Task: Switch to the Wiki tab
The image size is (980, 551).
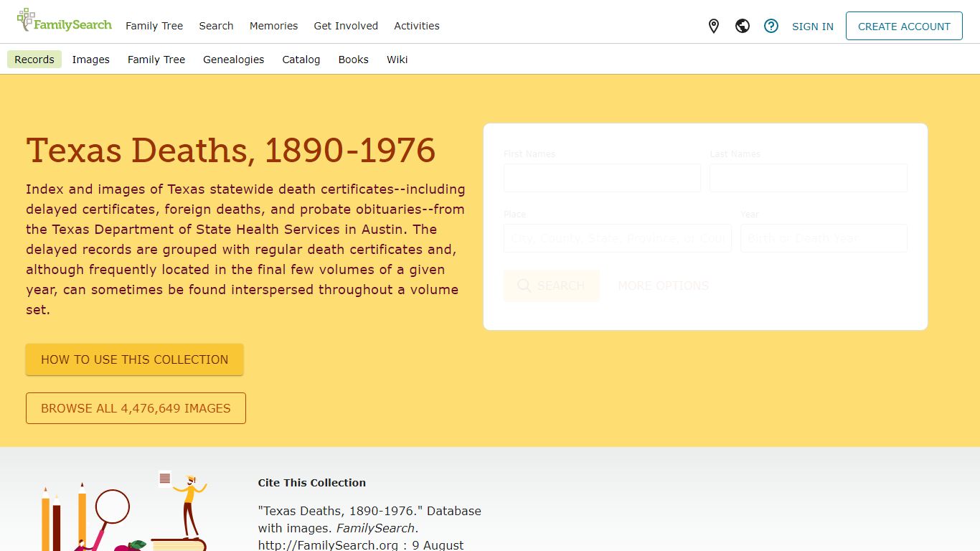Action: click(x=397, y=60)
